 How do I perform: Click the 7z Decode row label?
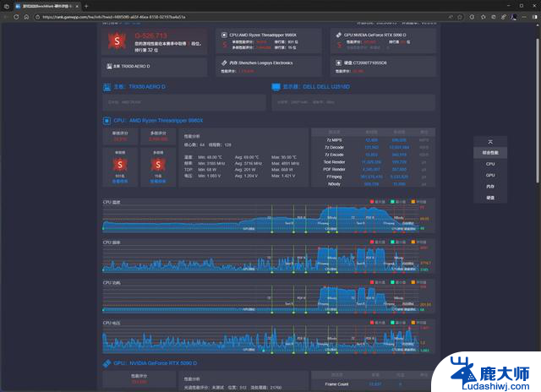click(x=334, y=147)
